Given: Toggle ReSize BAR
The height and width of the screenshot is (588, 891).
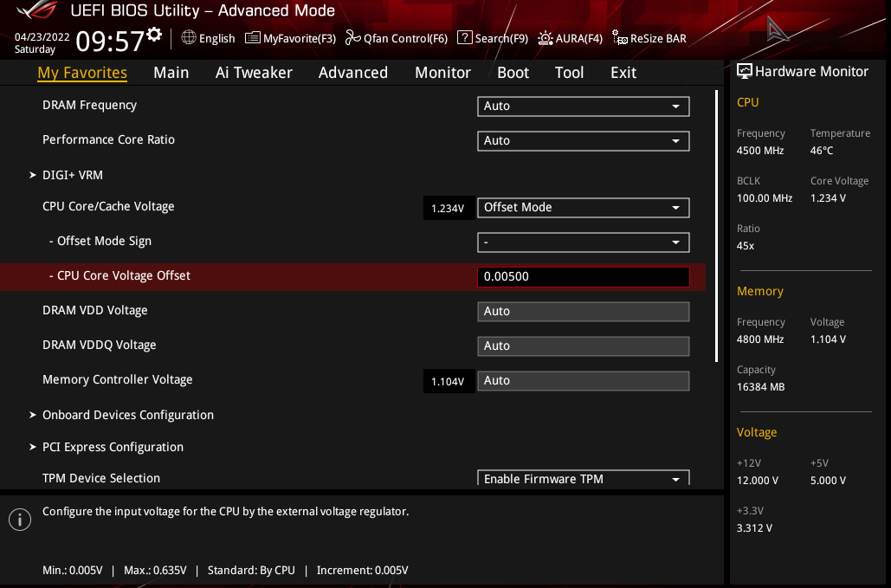Looking at the screenshot, I should [x=658, y=38].
